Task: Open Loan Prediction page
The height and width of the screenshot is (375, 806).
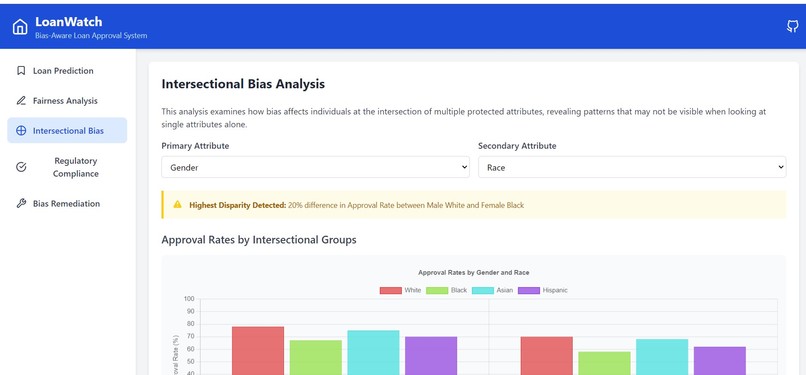Action: [67, 71]
